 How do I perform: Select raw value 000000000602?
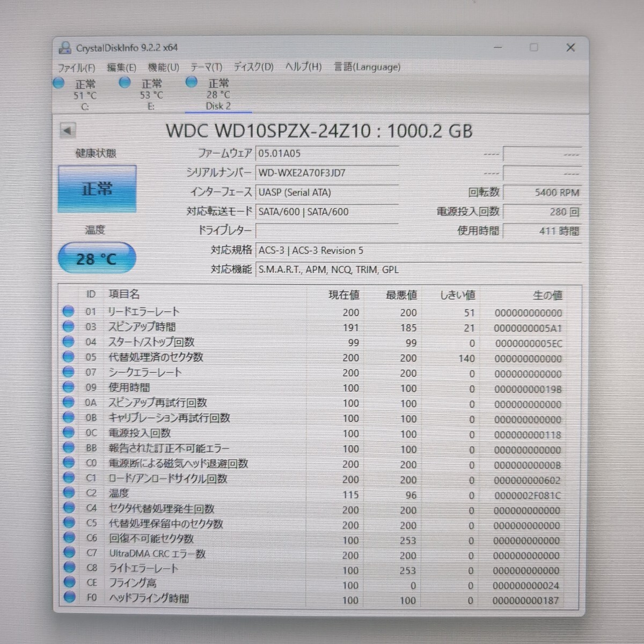pyautogui.click(x=527, y=480)
